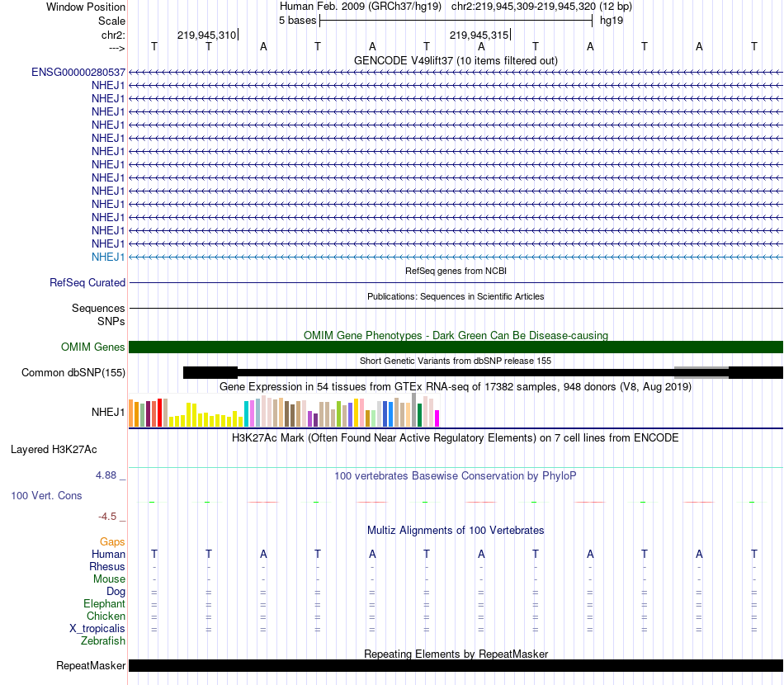
Task: Click the GENCODE V49lift37 track title
Action: (x=456, y=60)
